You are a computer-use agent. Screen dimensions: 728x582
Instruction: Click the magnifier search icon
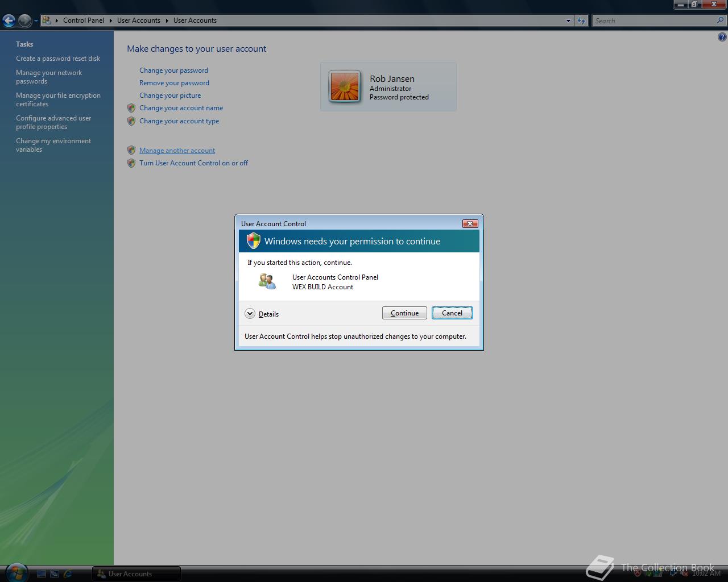point(721,20)
